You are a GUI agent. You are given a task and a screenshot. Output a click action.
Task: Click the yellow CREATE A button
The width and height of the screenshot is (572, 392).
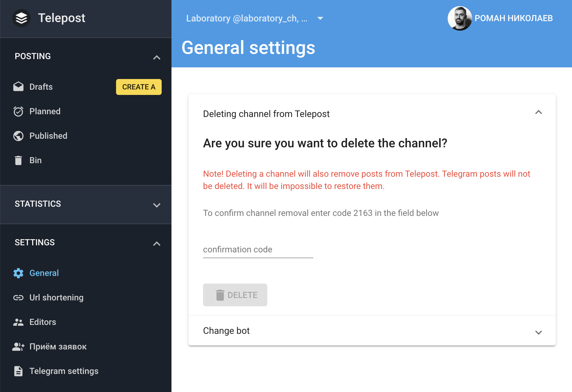point(139,87)
